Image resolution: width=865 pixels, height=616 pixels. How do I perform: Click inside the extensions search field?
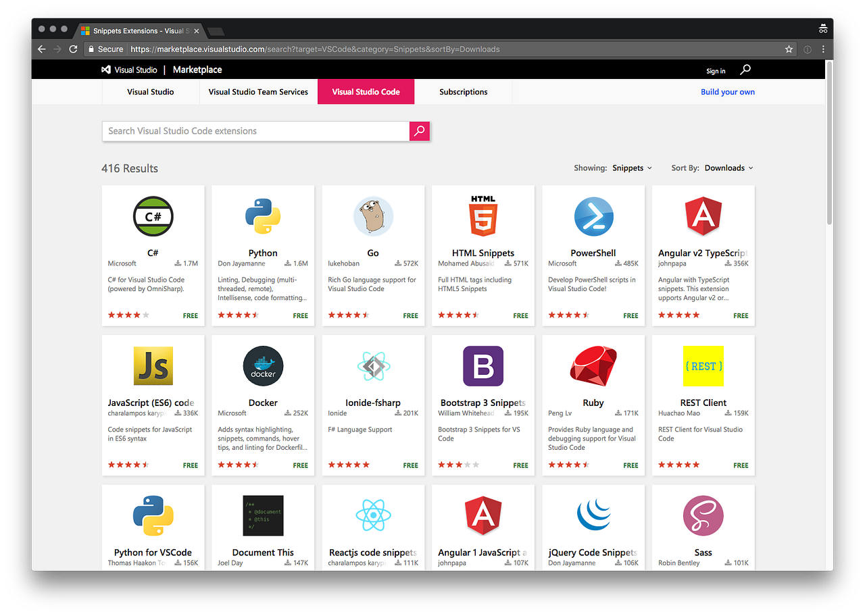point(257,131)
